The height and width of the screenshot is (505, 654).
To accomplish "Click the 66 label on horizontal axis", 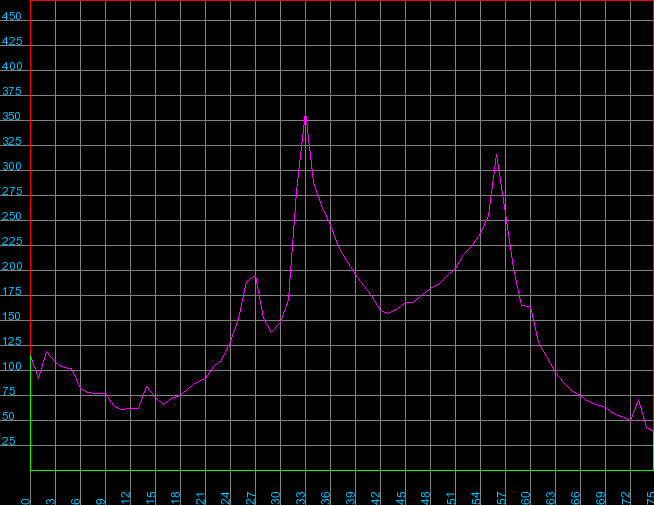I will [576, 498].
